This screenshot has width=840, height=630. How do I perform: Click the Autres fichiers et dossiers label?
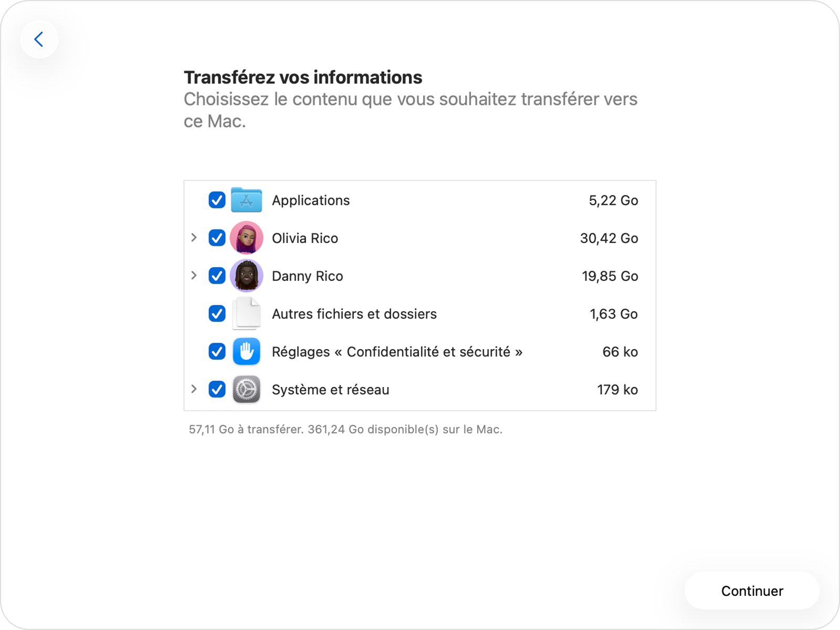(x=354, y=313)
